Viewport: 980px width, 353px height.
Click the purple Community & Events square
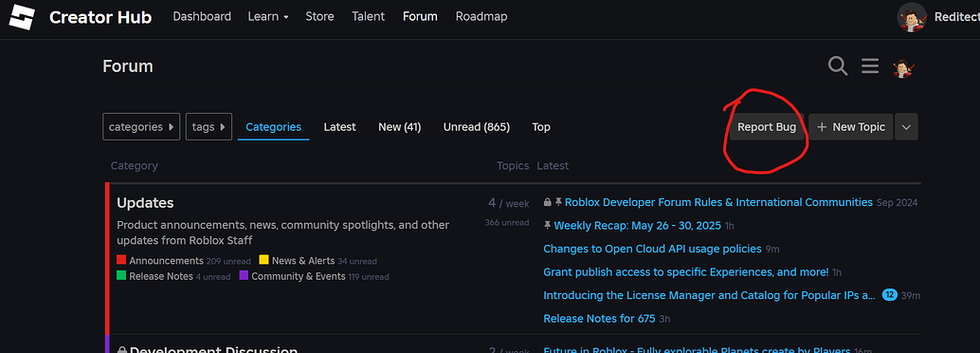pos(244,275)
